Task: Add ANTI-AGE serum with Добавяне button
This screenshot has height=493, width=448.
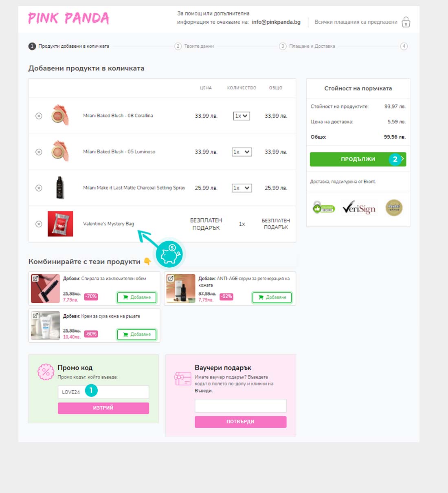Action: tap(272, 297)
